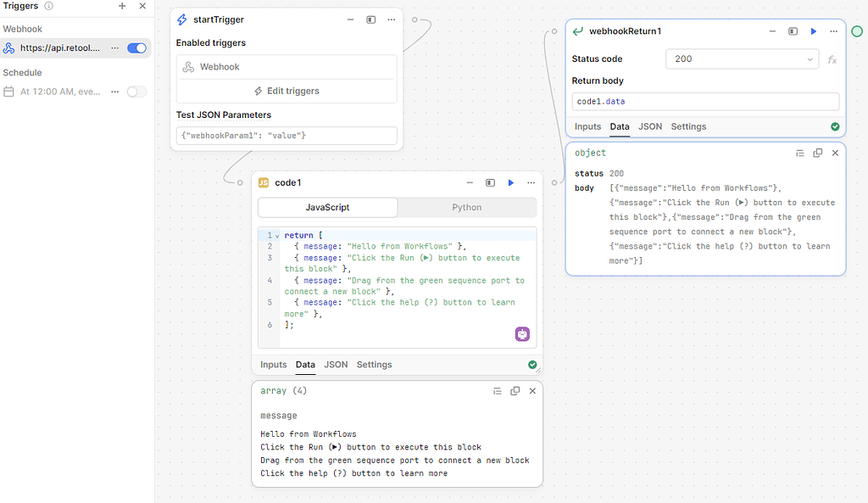Open startTrigger block more menu

pos(392,20)
